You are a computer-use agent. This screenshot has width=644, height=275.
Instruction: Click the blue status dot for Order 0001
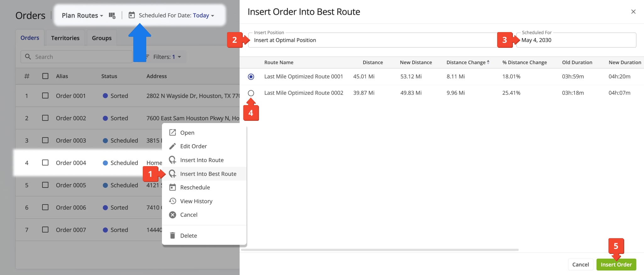[105, 96]
